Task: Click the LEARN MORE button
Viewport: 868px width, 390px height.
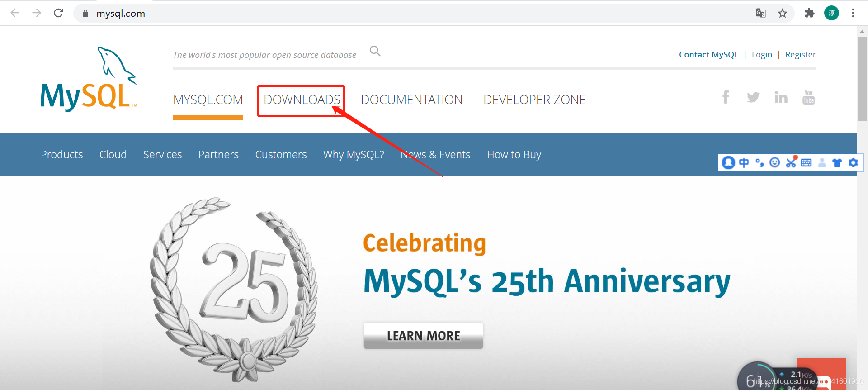Action: point(423,336)
